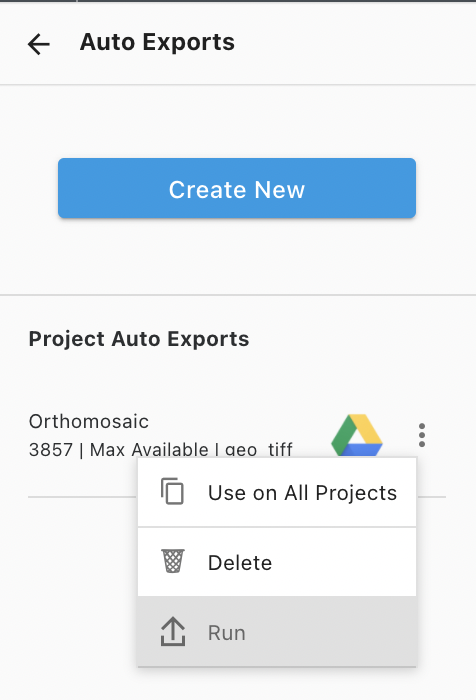The image size is (476, 700).
Task: Click empty area under the Run menu
Action: [x=277, y=684]
